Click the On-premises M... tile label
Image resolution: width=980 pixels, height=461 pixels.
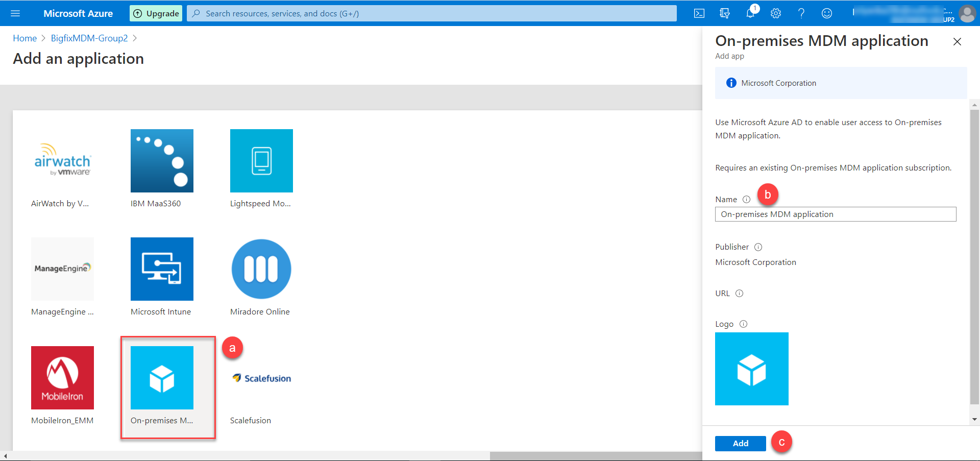(x=162, y=421)
